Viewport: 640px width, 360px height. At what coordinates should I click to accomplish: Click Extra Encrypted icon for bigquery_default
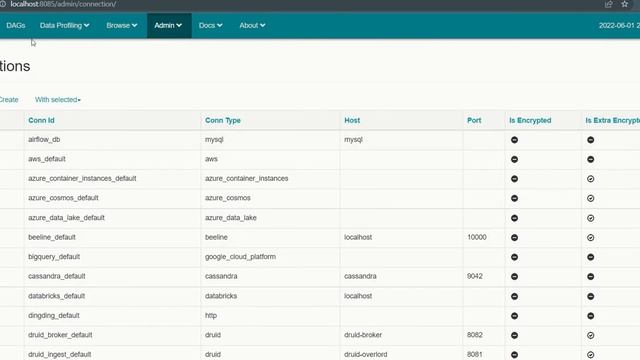coord(591,257)
